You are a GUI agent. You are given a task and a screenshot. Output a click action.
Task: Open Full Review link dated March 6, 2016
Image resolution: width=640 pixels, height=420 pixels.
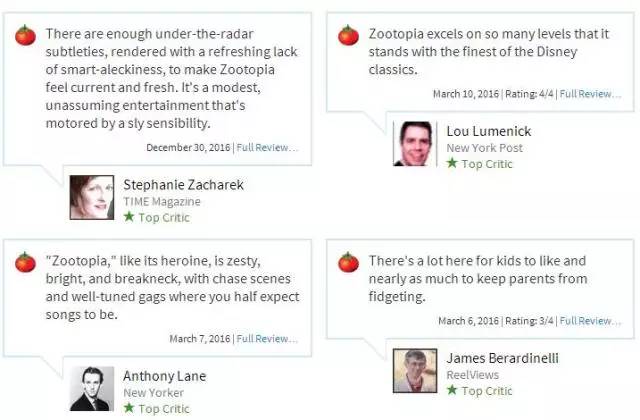pyautogui.click(x=590, y=321)
